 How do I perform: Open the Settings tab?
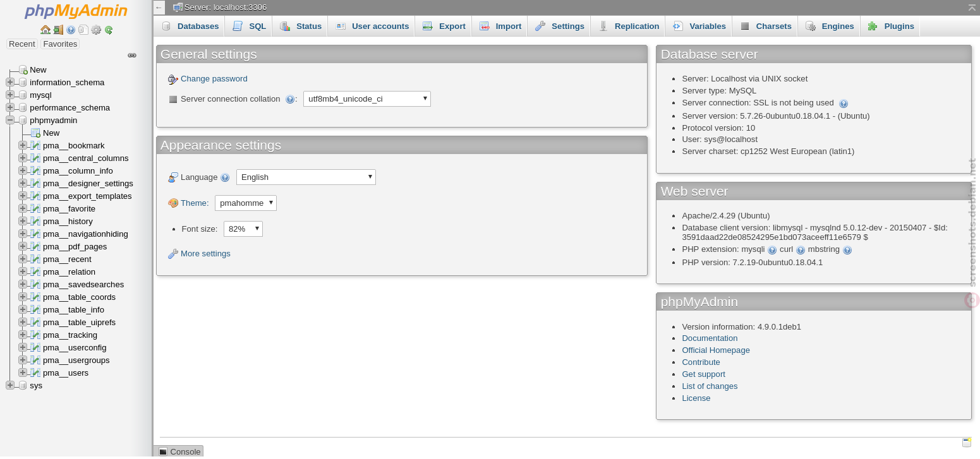pos(560,26)
